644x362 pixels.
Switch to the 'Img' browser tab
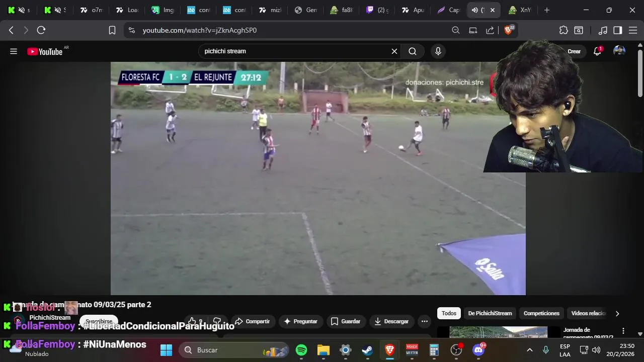tap(163, 10)
